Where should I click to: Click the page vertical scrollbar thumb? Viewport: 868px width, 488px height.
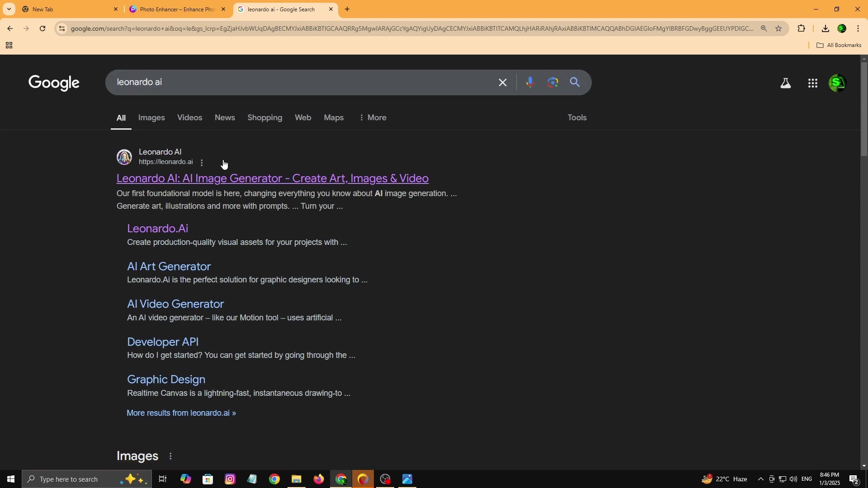click(x=864, y=108)
